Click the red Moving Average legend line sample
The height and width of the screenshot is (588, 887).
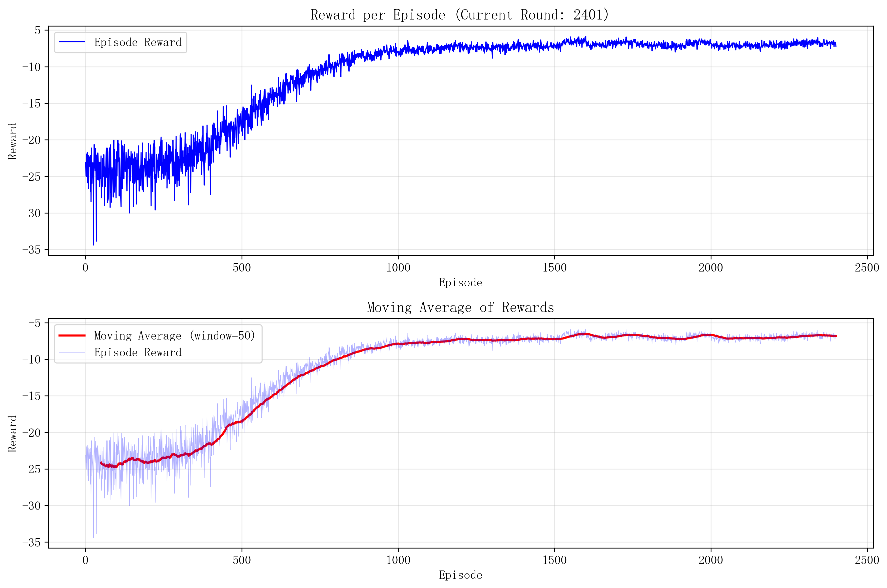click(72, 335)
